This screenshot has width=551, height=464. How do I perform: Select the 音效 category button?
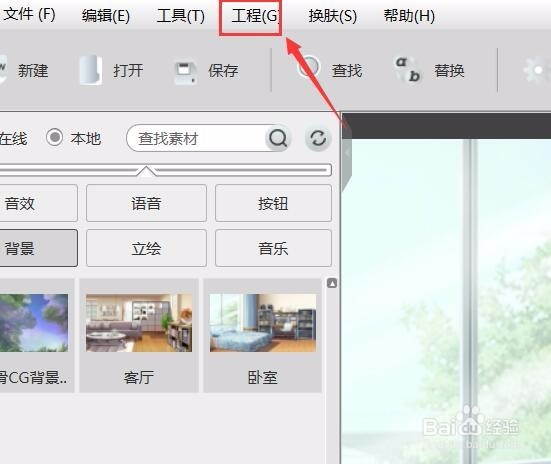[39, 203]
